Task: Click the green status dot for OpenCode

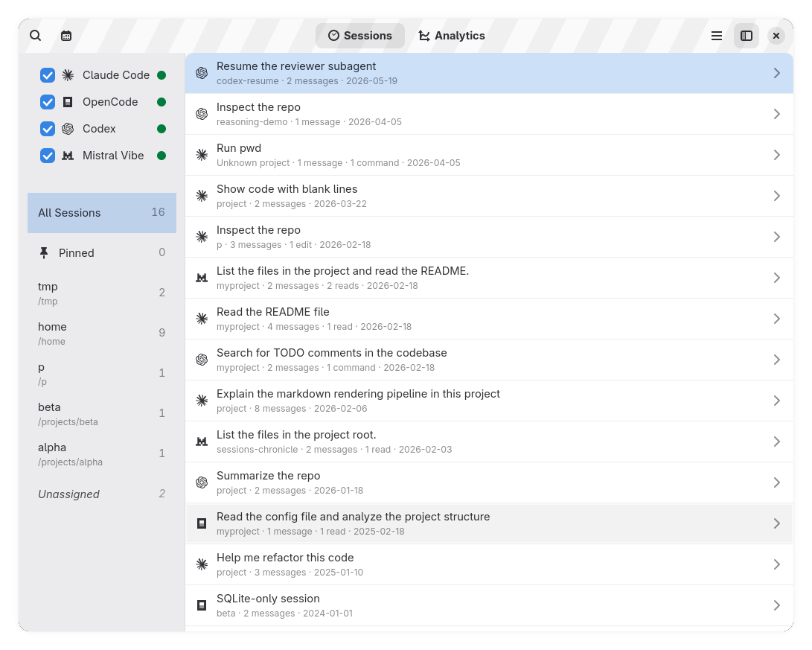Action: (x=162, y=102)
